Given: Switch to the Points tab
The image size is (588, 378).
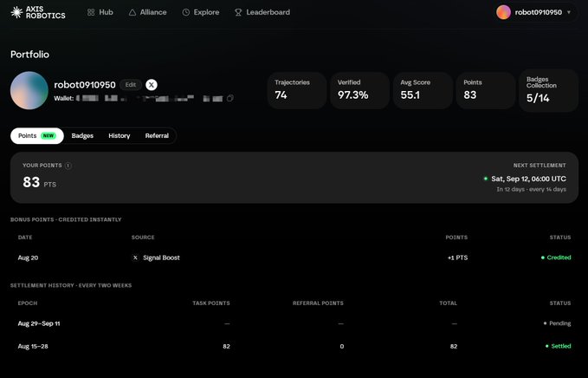Looking at the screenshot, I should (x=37, y=136).
